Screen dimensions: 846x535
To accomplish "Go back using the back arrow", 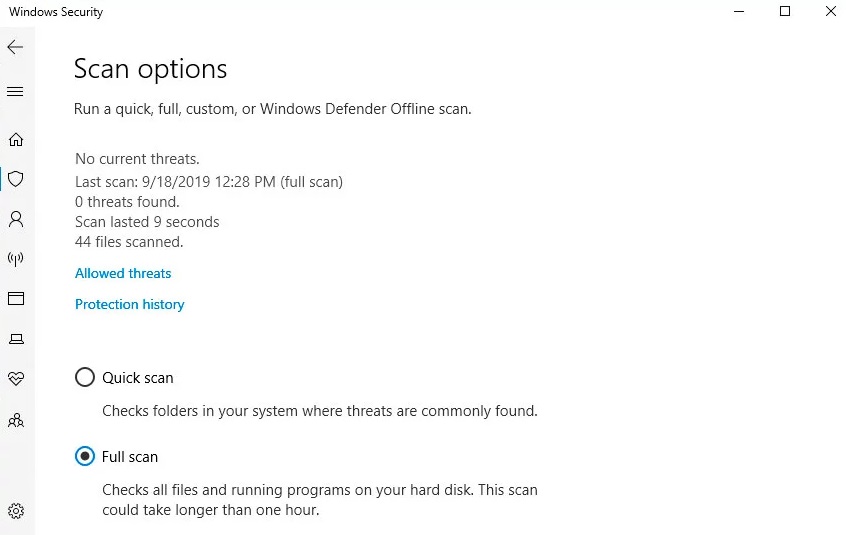I will pos(15,47).
